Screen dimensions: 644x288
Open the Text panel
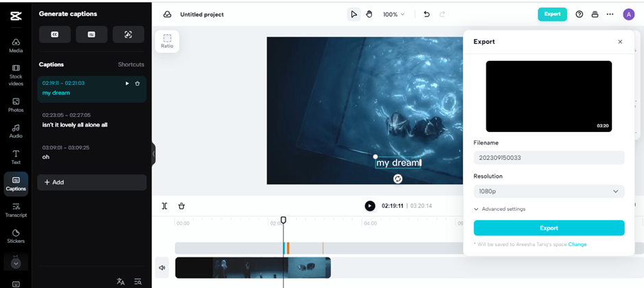tap(16, 157)
